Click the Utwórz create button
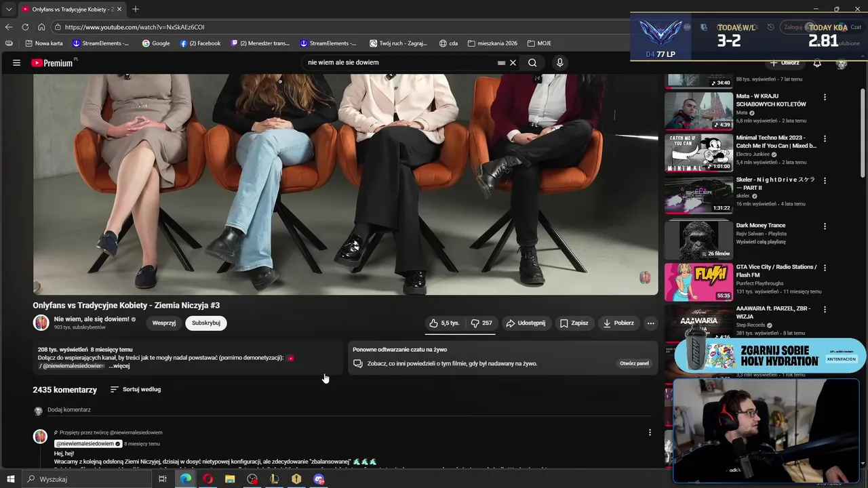Viewport: 868px width, 488px height. click(785, 63)
